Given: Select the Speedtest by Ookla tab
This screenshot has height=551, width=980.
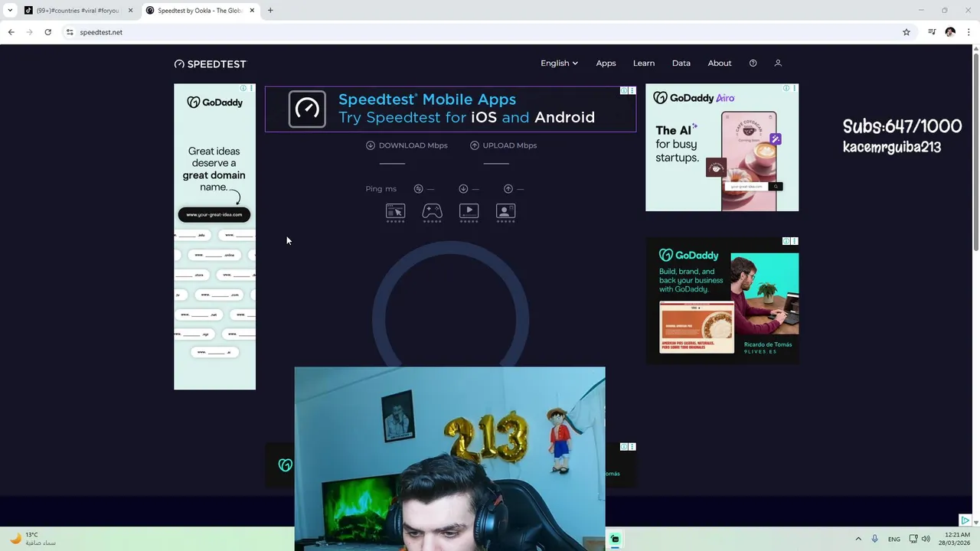Looking at the screenshot, I should 201,11.
